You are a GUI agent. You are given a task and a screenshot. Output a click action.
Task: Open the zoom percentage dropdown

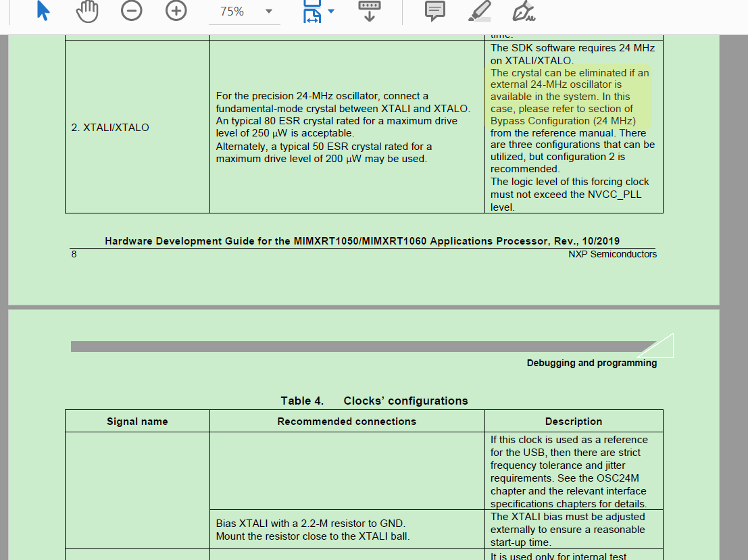point(268,11)
